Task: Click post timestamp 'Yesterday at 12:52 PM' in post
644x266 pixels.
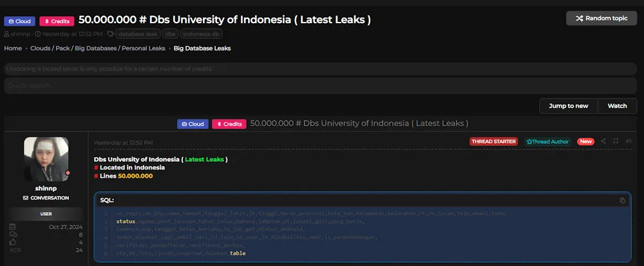Action: (x=123, y=142)
